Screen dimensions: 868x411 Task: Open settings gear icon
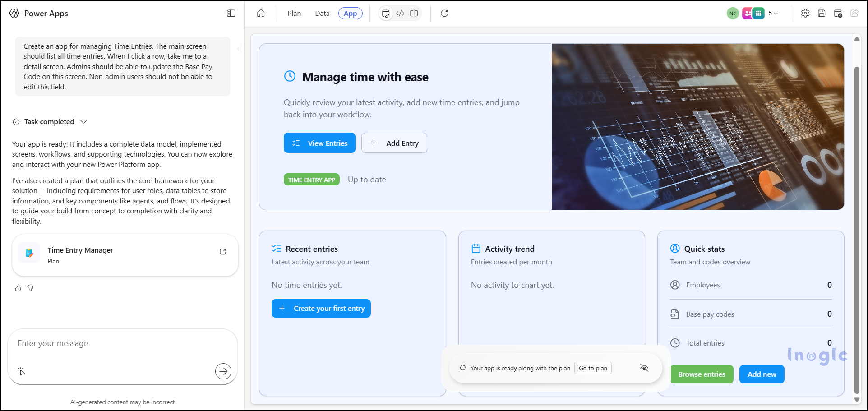pyautogui.click(x=805, y=14)
